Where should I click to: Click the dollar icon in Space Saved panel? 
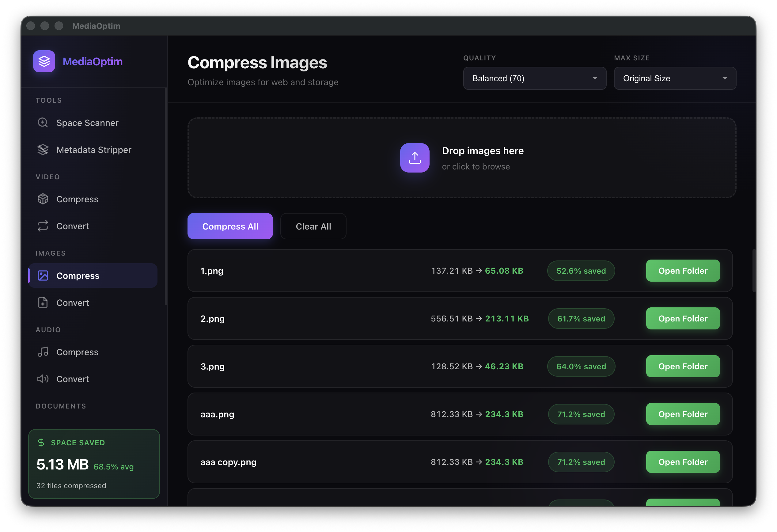tap(41, 443)
